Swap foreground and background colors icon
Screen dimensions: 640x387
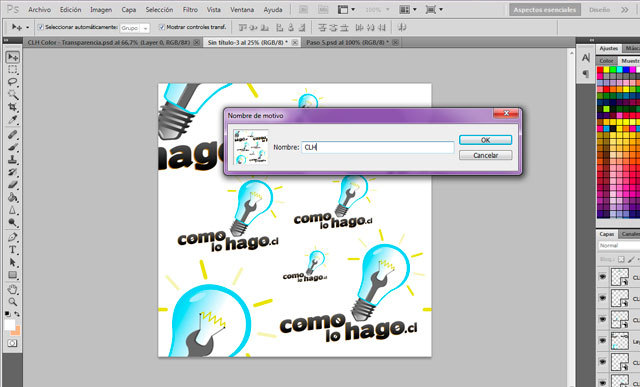(x=17, y=314)
